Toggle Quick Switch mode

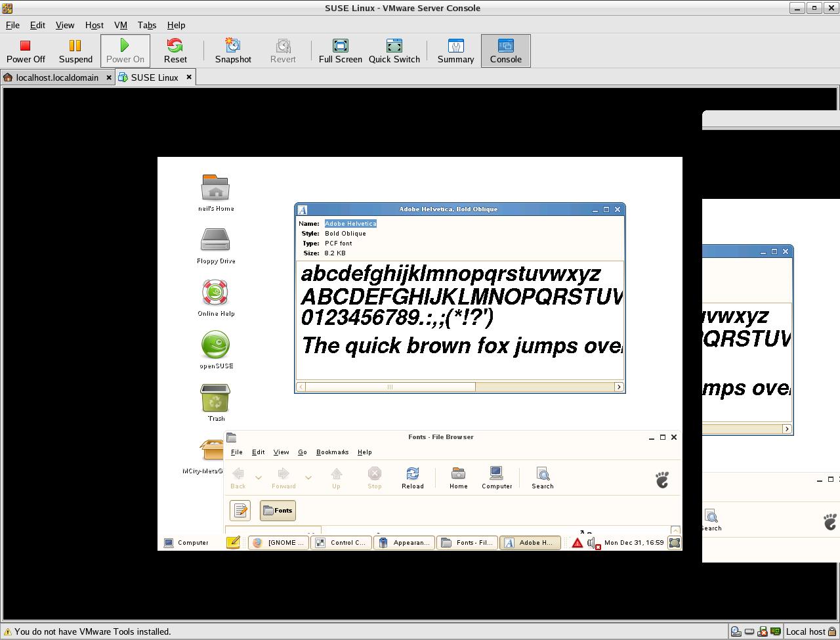pyautogui.click(x=394, y=51)
